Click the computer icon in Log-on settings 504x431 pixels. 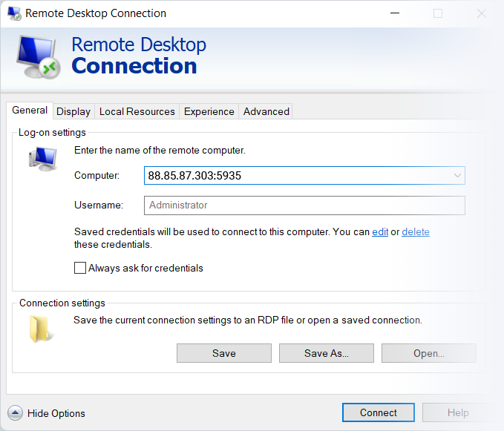pyautogui.click(x=42, y=159)
